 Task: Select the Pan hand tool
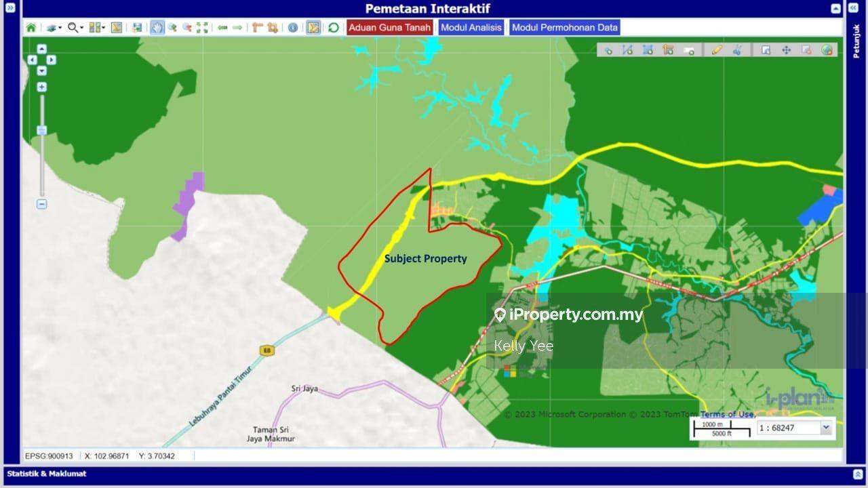coord(157,28)
